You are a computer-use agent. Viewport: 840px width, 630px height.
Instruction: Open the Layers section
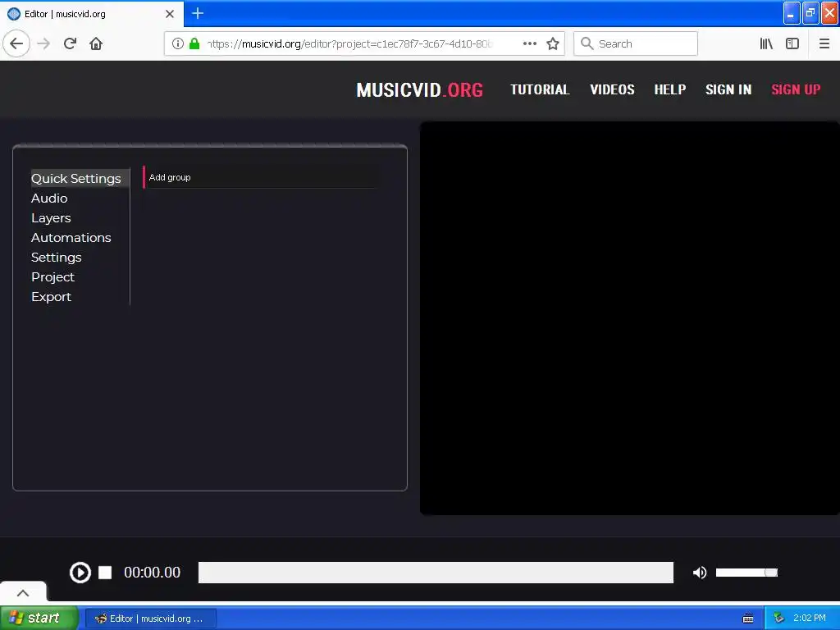(x=51, y=218)
